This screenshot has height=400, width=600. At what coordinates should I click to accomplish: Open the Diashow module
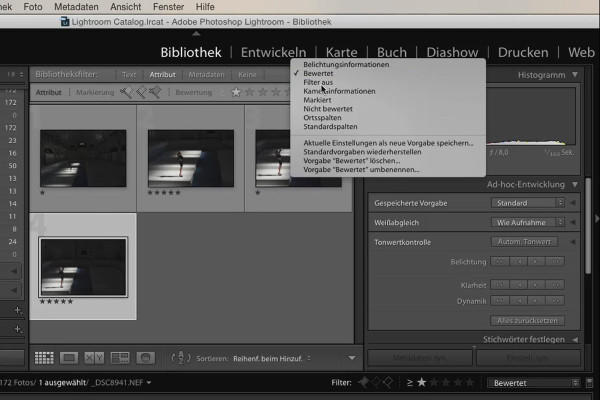[x=452, y=52]
